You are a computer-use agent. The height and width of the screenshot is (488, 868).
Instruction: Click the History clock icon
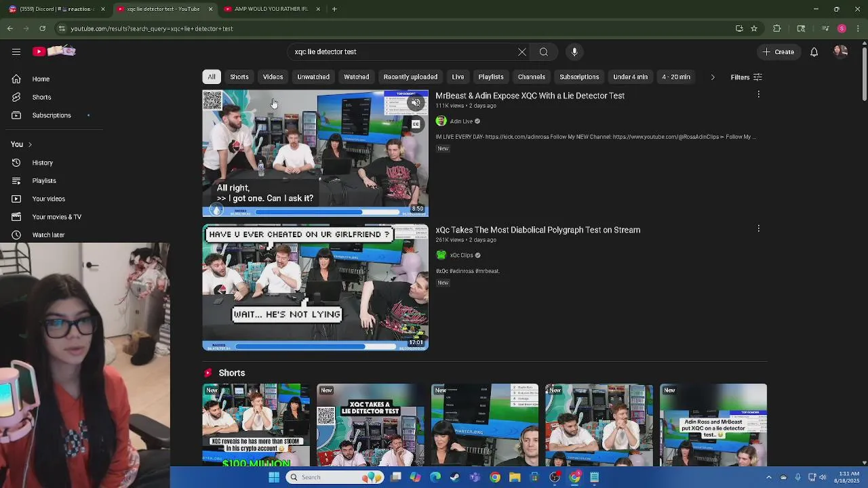16,163
